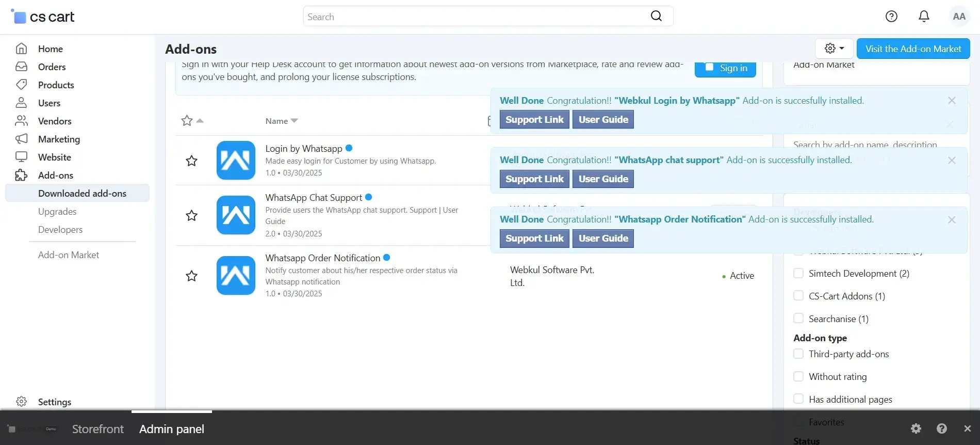Click Visit the Add-on Market button
The width and height of the screenshot is (980, 445).
pos(913,49)
